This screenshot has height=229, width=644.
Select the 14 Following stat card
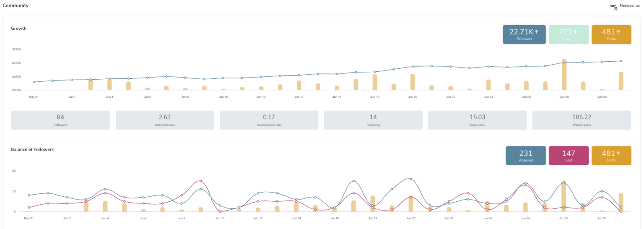[x=373, y=120]
